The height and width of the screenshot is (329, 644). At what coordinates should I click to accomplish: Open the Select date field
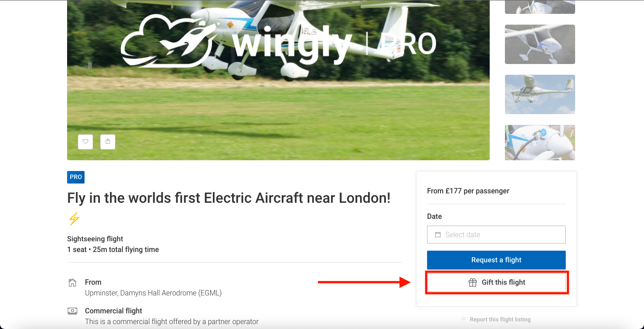pyautogui.click(x=496, y=235)
